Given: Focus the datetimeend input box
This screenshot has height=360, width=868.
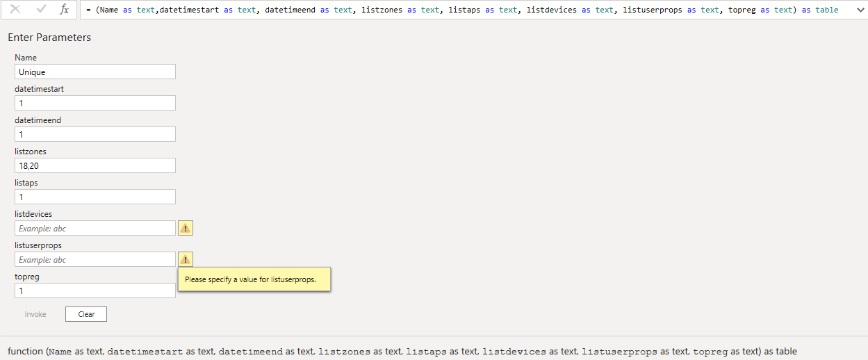Looking at the screenshot, I should (95, 134).
